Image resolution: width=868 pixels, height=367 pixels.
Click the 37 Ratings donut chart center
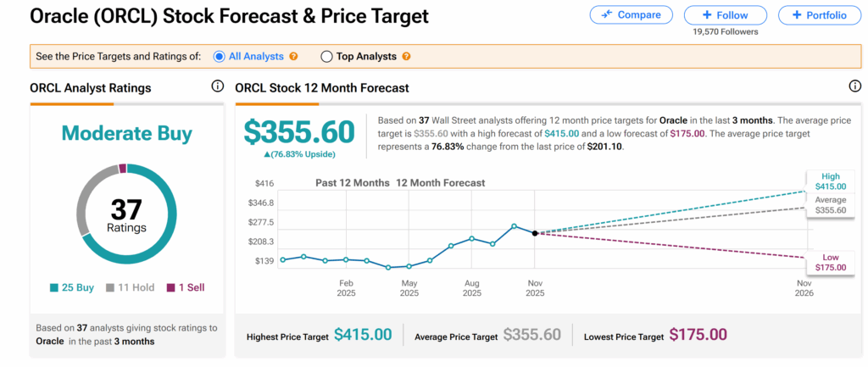click(126, 214)
